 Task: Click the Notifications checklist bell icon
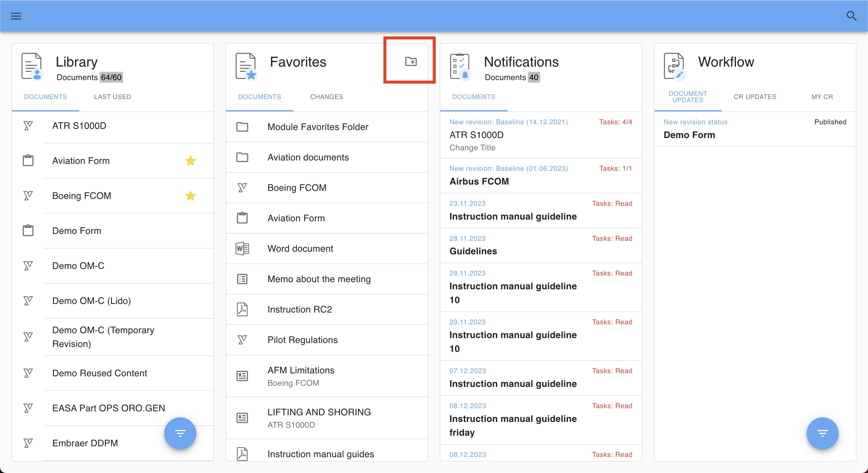[x=460, y=66]
